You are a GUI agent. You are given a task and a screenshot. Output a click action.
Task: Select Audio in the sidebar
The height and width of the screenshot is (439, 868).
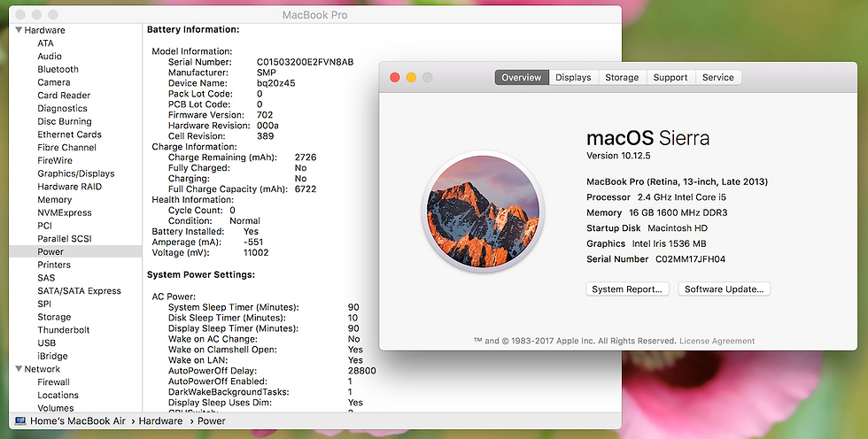[x=50, y=56]
